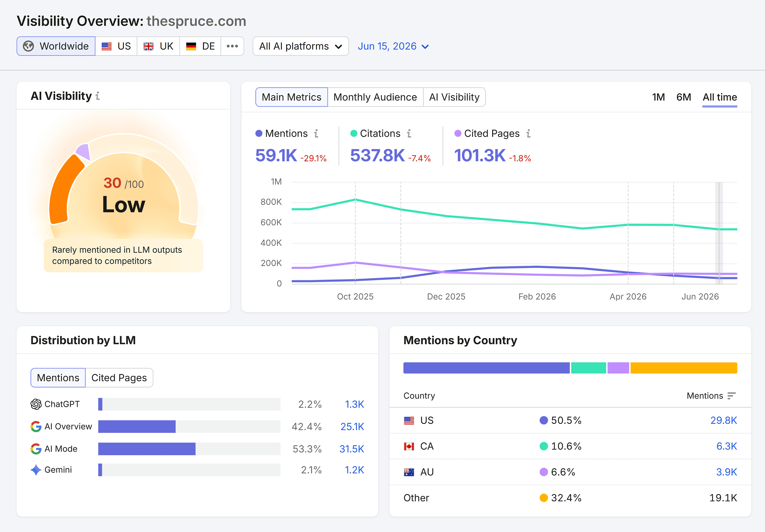The image size is (765, 532).
Task: Click the green dot next to 10.6%
Action: click(x=544, y=446)
